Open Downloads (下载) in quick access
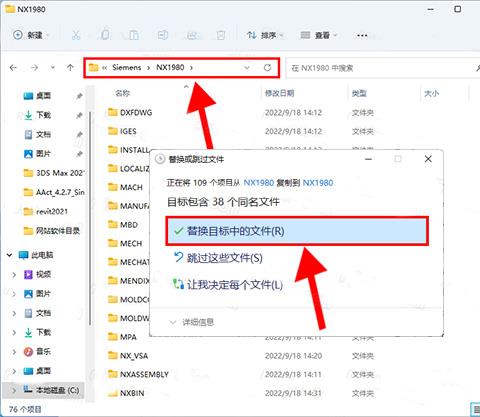This screenshot has height=417, width=480. click(x=37, y=115)
